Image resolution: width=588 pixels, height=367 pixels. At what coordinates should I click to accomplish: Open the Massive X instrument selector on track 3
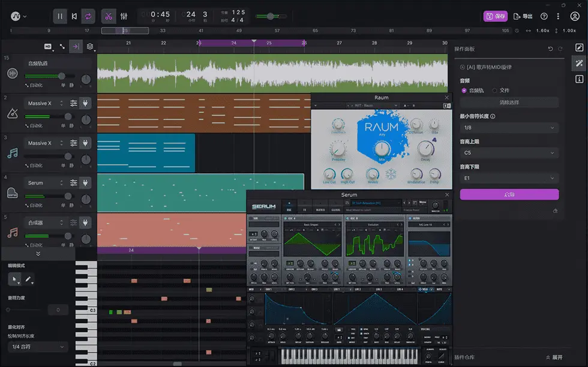coord(46,143)
